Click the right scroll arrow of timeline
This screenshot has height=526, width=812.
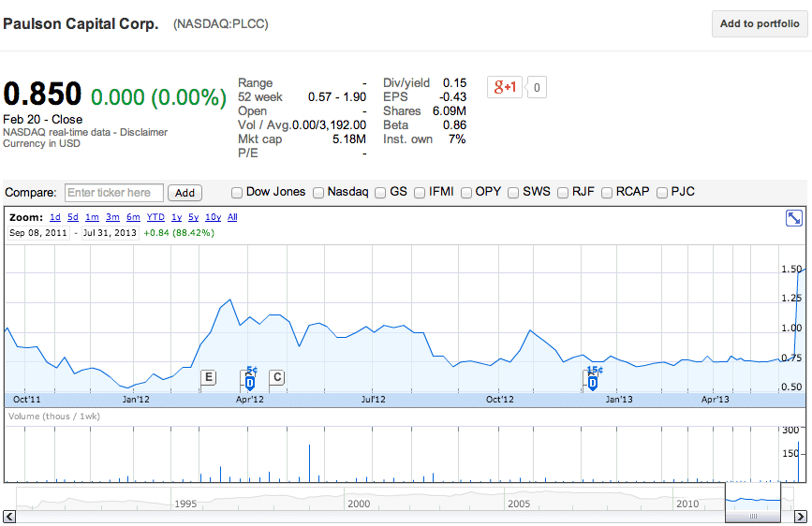[x=801, y=516]
